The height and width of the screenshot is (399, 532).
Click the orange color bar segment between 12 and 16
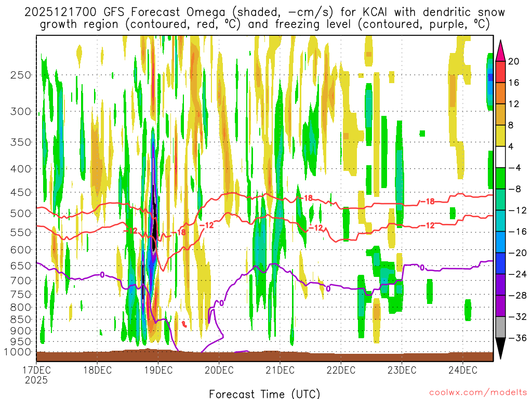pos(500,93)
